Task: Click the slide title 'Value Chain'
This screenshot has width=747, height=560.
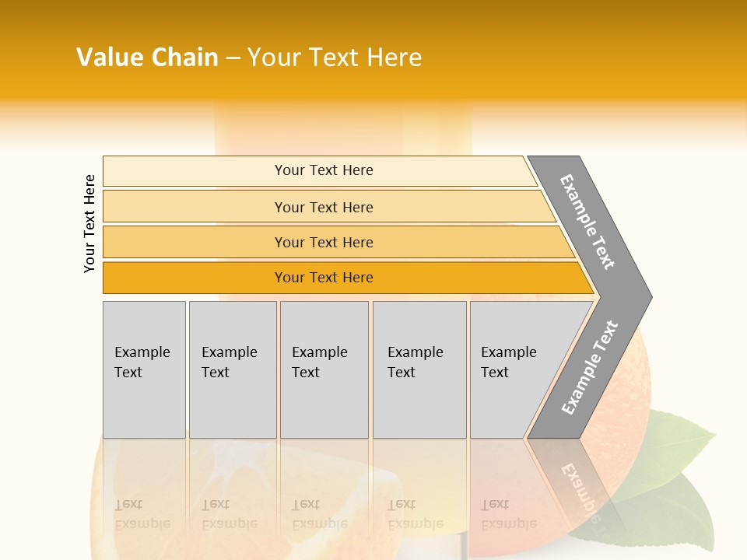Action: [x=147, y=58]
